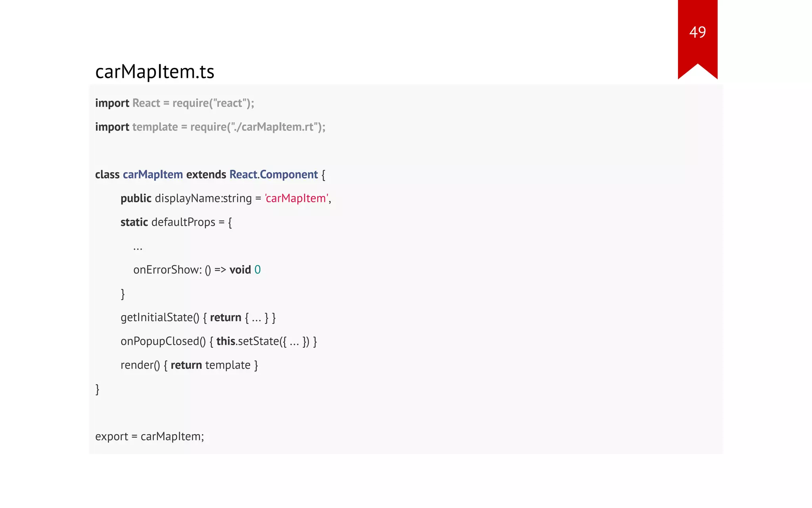
Task: Click the static defaultProps line
Action: [176, 222]
